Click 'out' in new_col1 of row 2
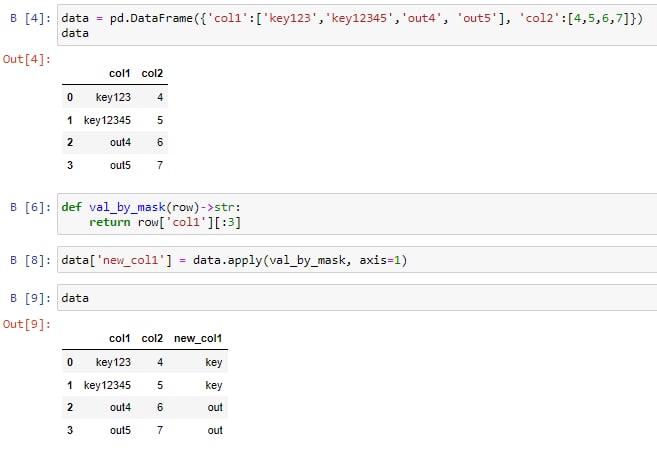This screenshot has height=449, width=657. coord(215,408)
